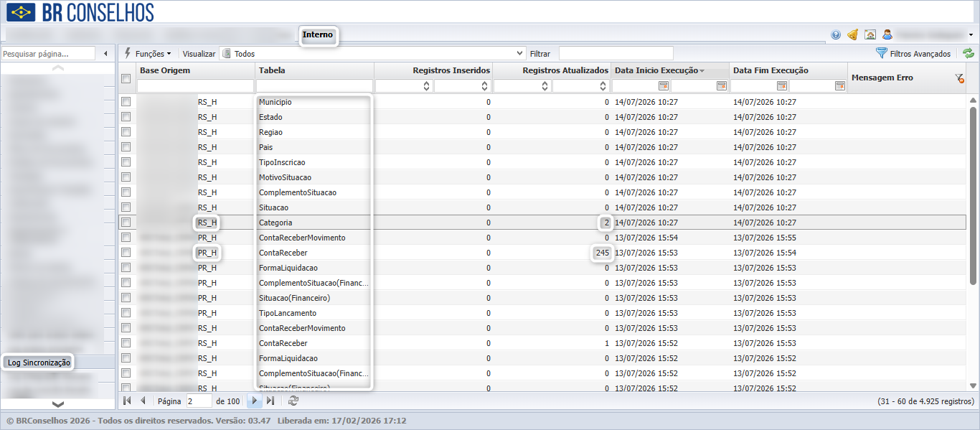The width and height of the screenshot is (980, 430).
Task: Open the notifications bell icon
Action: click(853, 34)
